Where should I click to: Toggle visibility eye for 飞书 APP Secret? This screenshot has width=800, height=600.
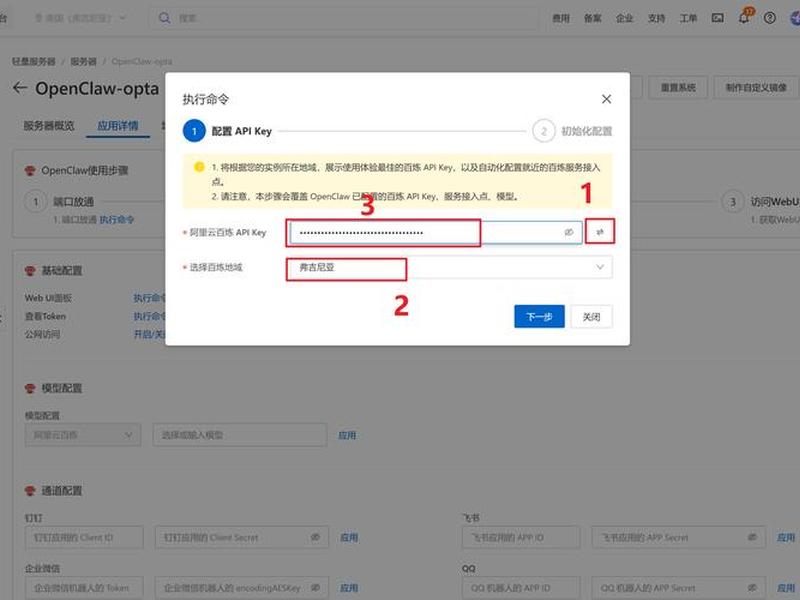tap(752, 537)
